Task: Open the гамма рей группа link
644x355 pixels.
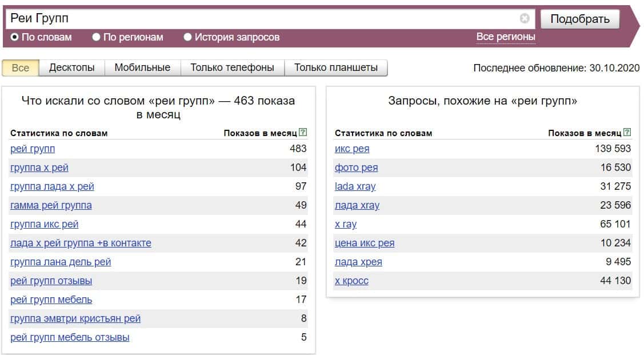Action: point(51,205)
